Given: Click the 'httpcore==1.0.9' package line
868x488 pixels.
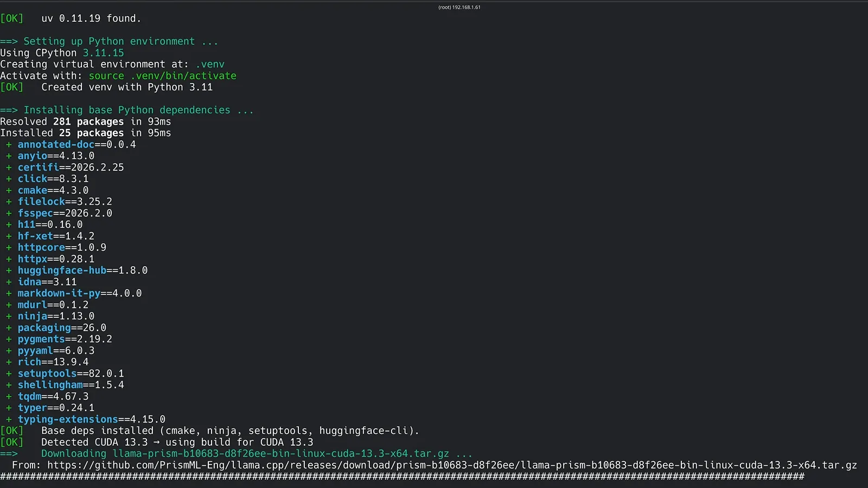Looking at the screenshot, I should click(62, 248).
